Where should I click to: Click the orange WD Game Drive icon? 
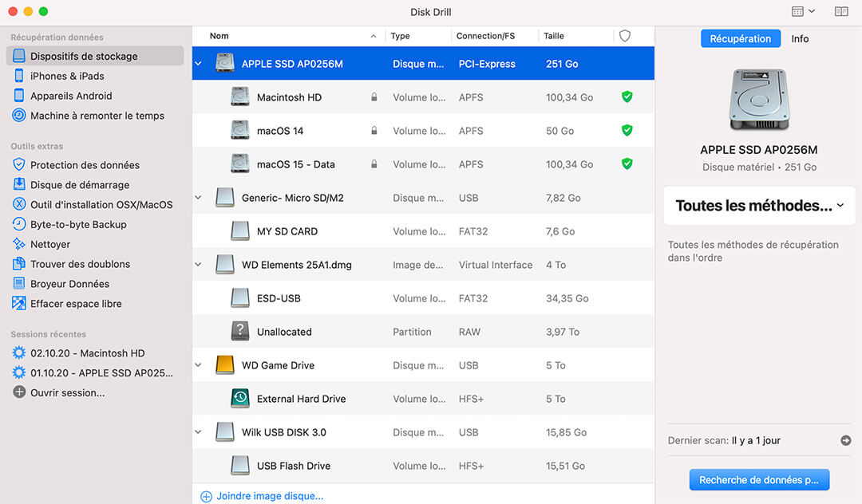point(225,364)
